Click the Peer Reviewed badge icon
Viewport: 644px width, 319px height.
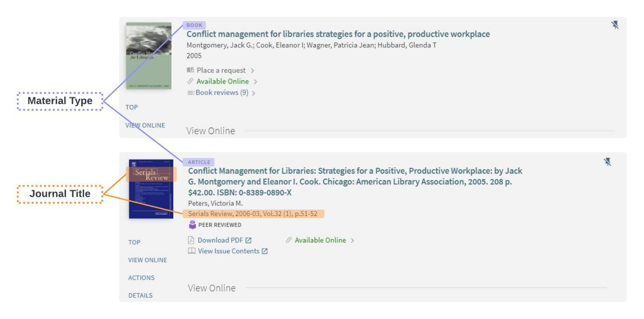[192, 224]
